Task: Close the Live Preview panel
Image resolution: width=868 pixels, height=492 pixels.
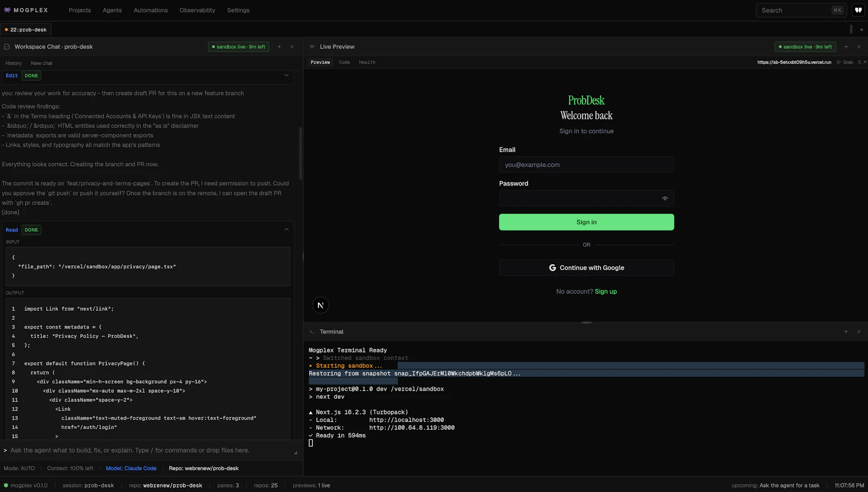Action: click(x=859, y=47)
